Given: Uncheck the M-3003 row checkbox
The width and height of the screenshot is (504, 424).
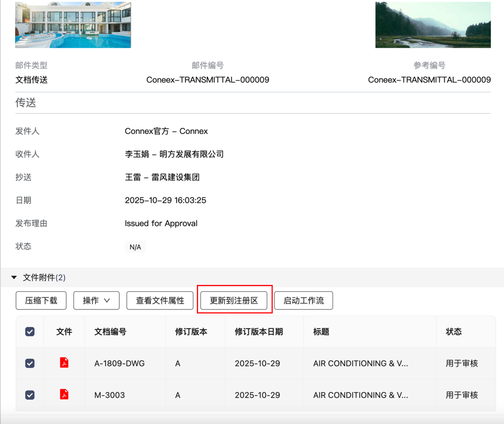Looking at the screenshot, I should click(30, 395).
